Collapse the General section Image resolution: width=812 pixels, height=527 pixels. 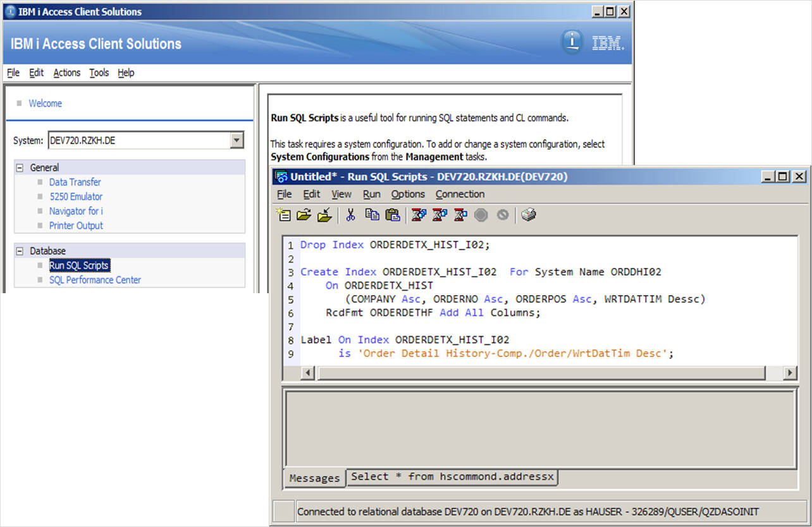(22, 167)
